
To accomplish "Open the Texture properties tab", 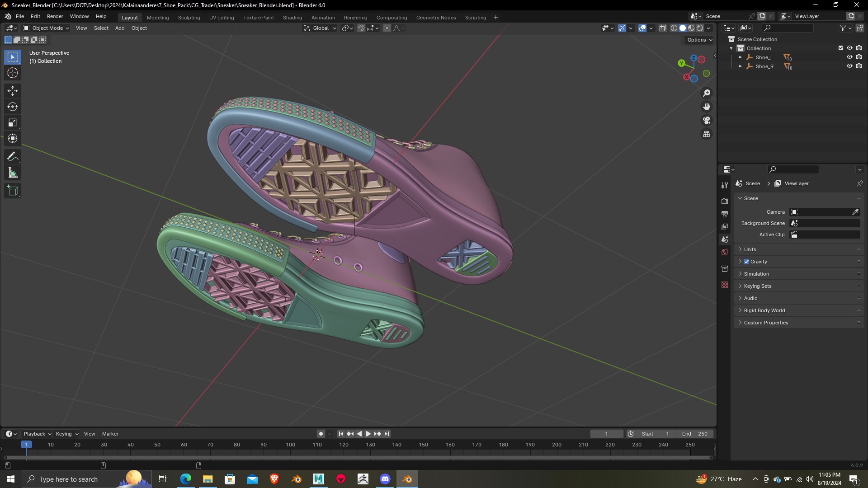I will (x=725, y=285).
